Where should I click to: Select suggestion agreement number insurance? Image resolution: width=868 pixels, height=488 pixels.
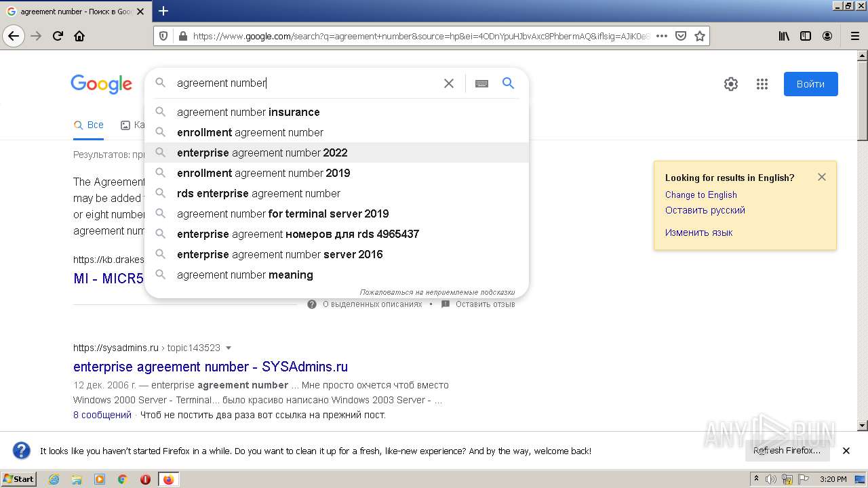point(336,112)
